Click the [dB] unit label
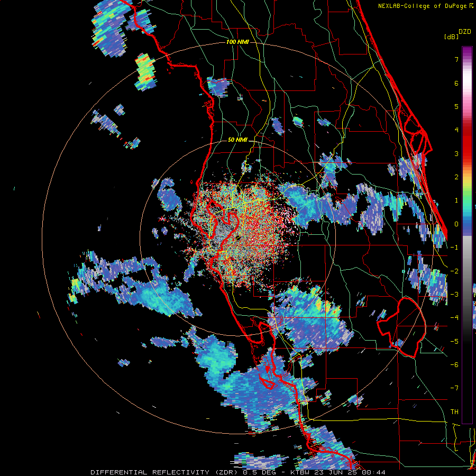The image size is (476, 476). coord(451,36)
